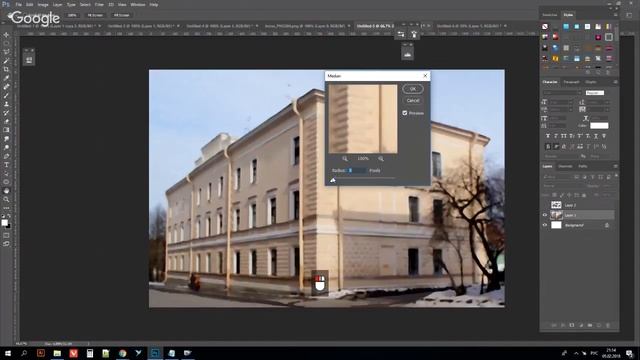This screenshot has width=640, height=360.
Task: Select the Elliptical Marquee tool
Action: (x=6, y=43)
